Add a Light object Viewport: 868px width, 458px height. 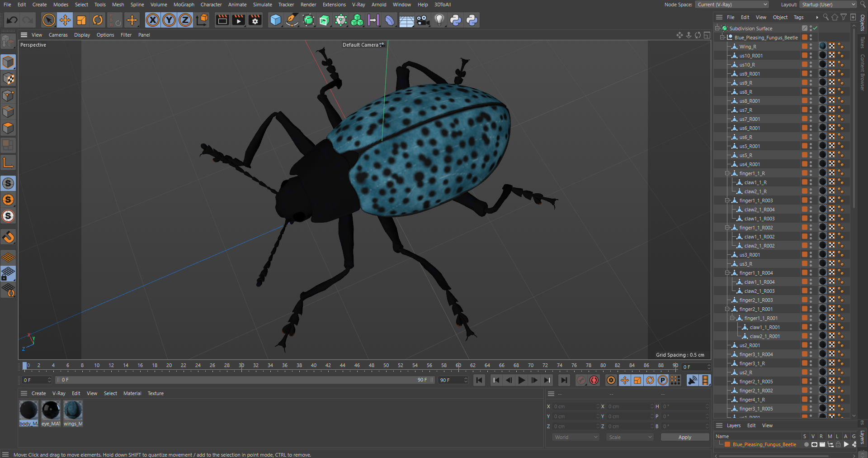pos(439,20)
